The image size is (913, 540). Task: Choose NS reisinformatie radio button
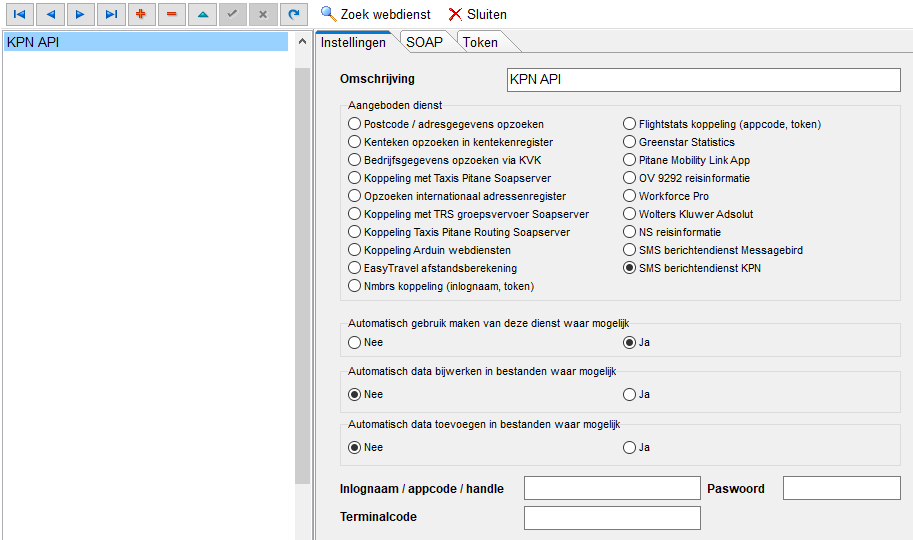click(672, 232)
